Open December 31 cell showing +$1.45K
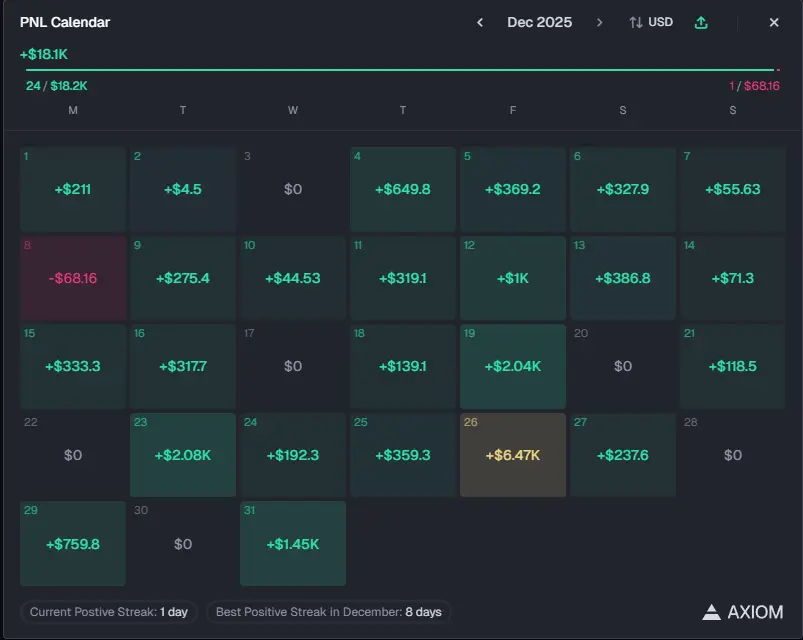 tap(293, 543)
